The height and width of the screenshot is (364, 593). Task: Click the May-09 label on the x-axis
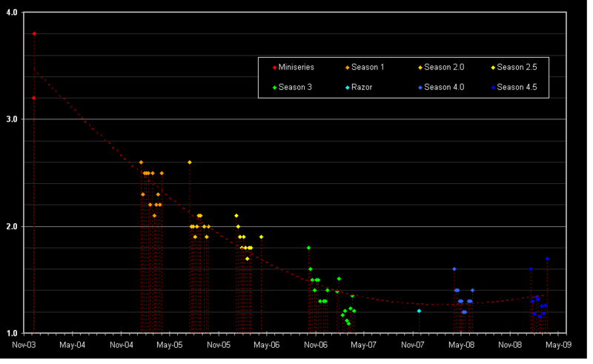click(x=558, y=345)
